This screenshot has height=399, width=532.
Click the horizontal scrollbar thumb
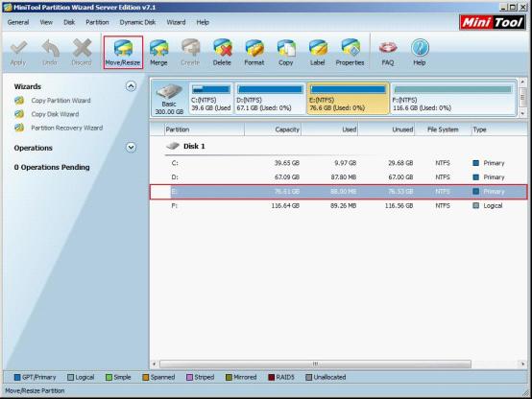tap(315, 364)
